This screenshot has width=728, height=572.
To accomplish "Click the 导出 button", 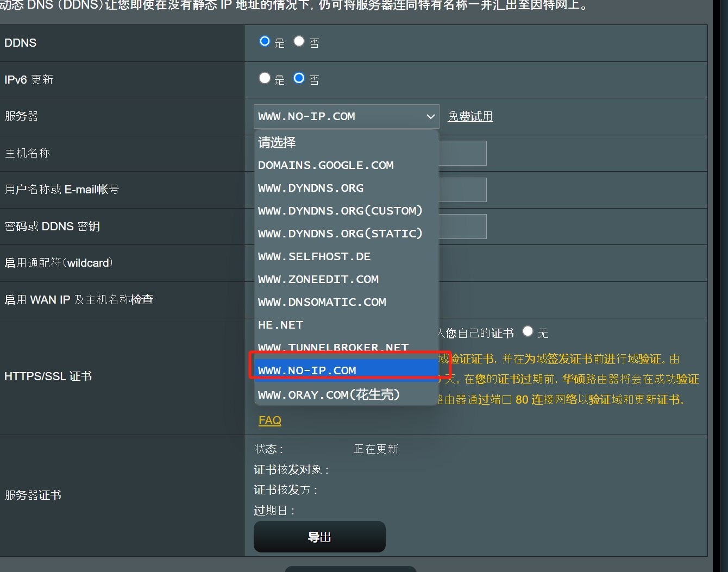I will (x=319, y=537).
